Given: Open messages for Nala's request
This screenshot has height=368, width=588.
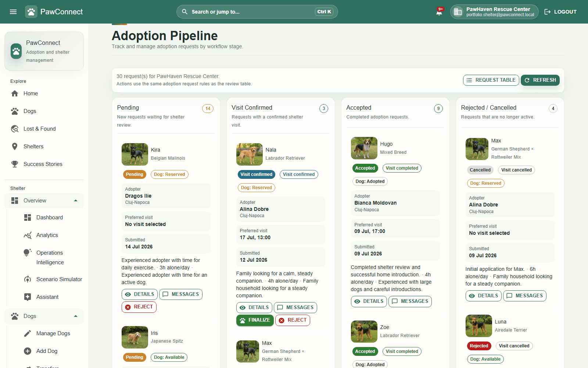Looking at the screenshot, I should click(x=295, y=308).
